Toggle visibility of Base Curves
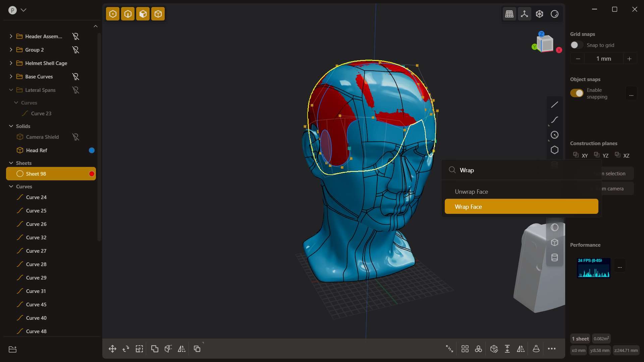This screenshot has height=362, width=644. tap(76, 76)
